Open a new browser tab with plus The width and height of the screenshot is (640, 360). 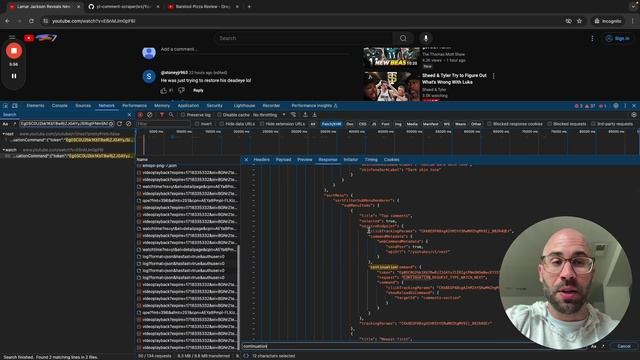[x=249, y=7]
